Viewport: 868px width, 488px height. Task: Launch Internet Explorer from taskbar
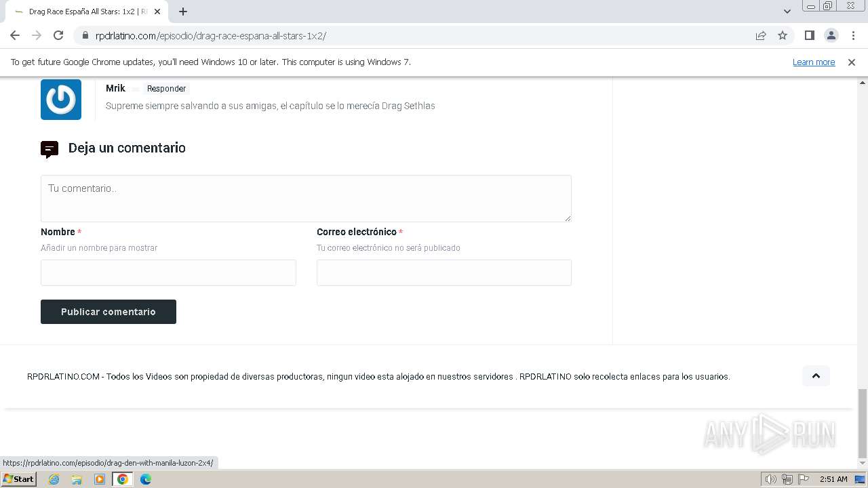click(54, 479)
